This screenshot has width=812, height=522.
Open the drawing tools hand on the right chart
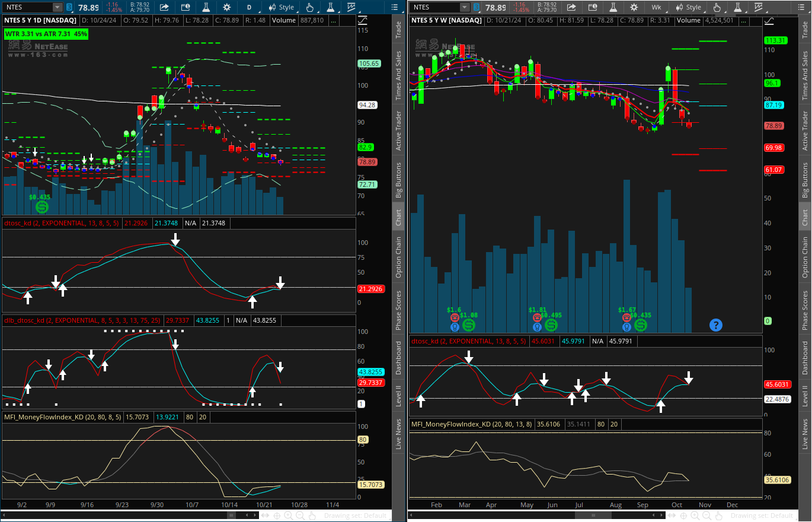click(x=717, y=8)
